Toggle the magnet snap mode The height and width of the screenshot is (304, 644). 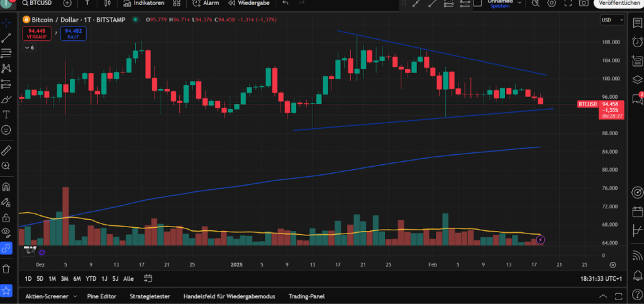point(6,187)
